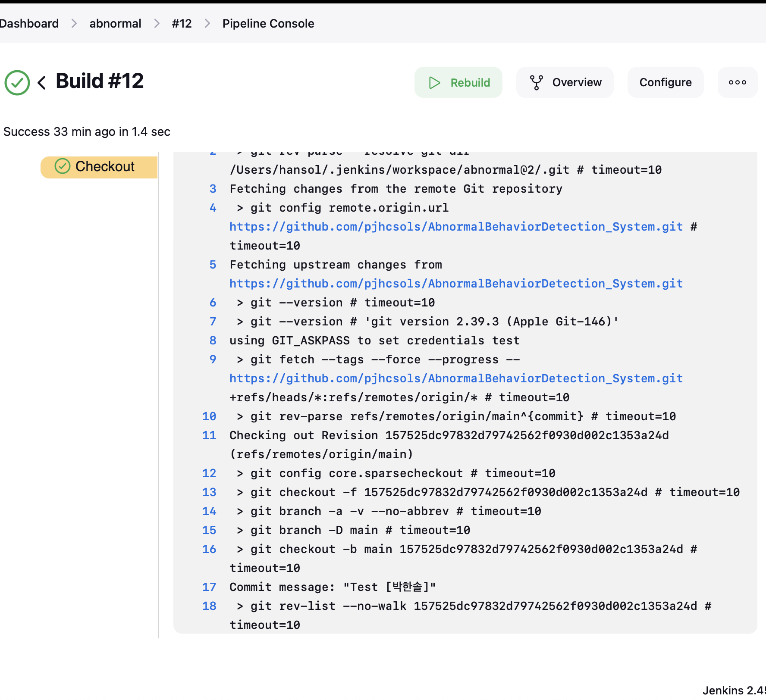Open GitHub repo link on log line 5
Screen dimensions: 766x700
tap(456, 284)
